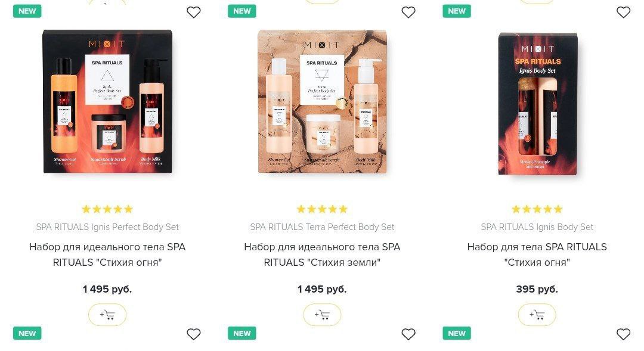Click NEW badge above Terra Perfect Body Set
Screen dimensions: 644x351
point(242,11)
